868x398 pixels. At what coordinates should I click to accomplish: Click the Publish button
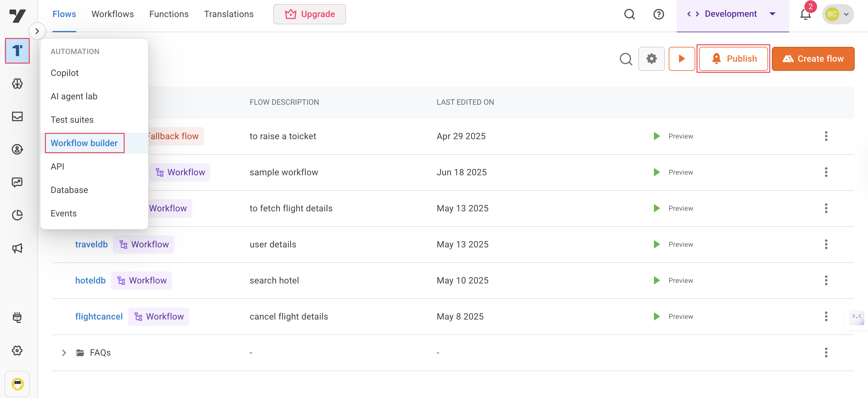[733, 59]
